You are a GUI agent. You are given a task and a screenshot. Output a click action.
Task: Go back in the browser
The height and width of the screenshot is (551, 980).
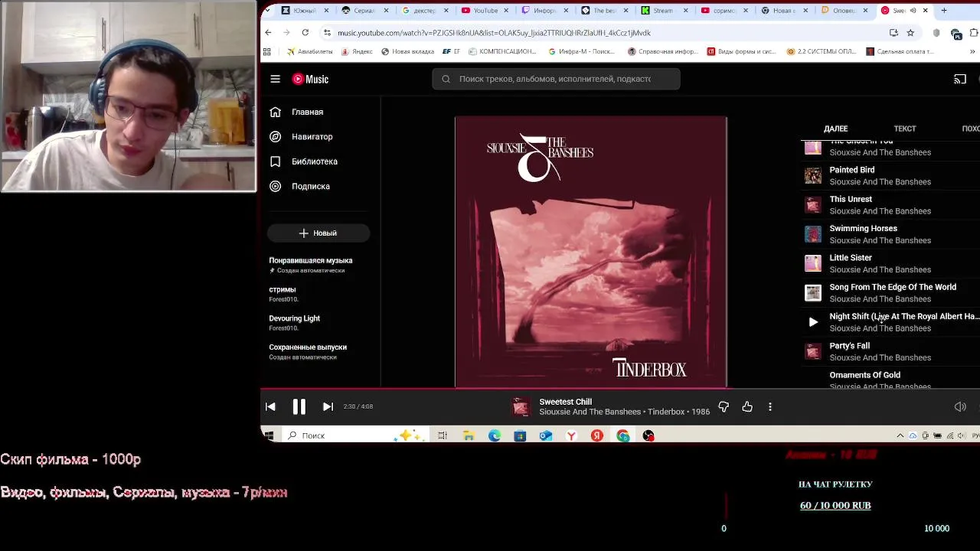click(268, 33)
